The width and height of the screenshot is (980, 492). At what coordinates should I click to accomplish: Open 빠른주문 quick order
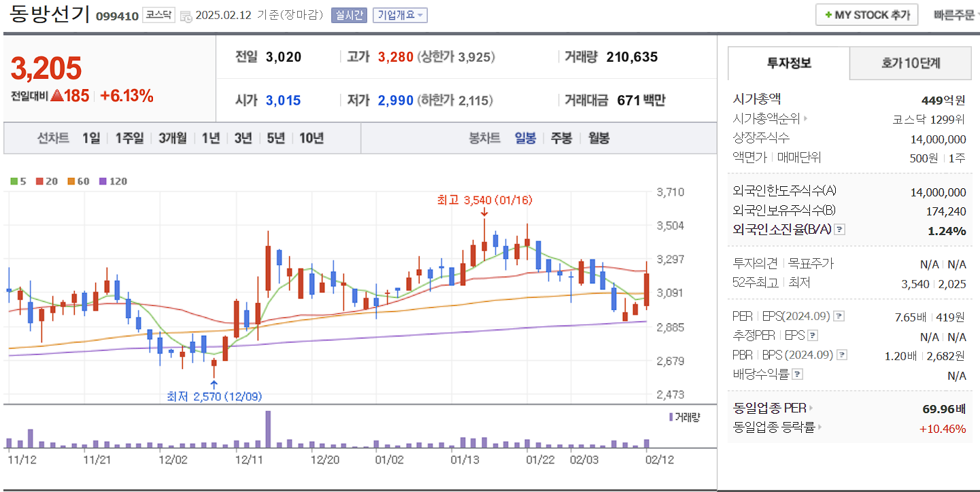coord(957,14)
